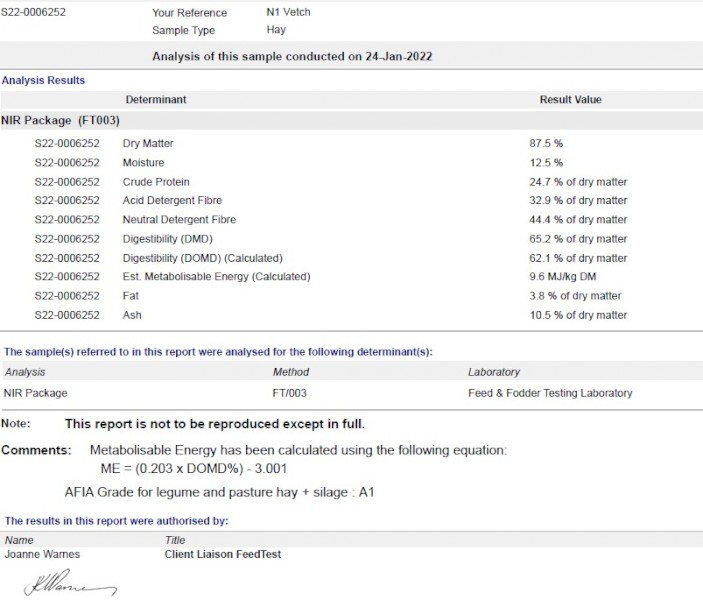Select the Est. Metabolisable Energy (Calculated) label
This screenshot has height=600, width=703.
click(216, 277)
